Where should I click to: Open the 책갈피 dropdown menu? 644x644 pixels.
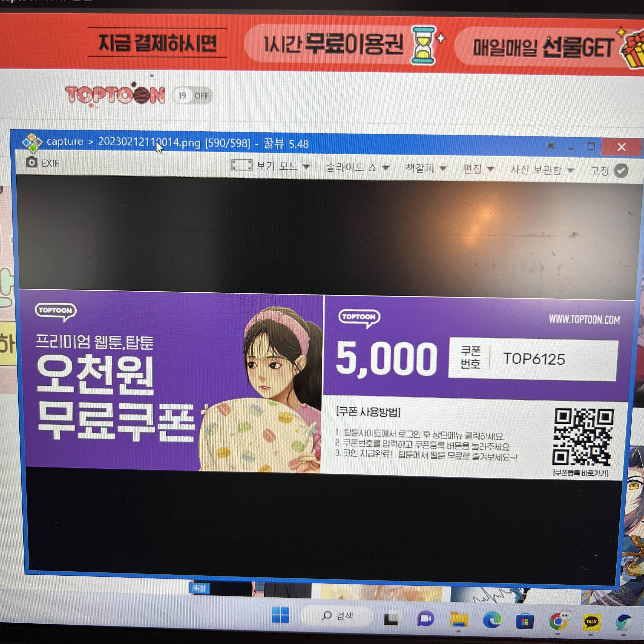coord(426,168)
